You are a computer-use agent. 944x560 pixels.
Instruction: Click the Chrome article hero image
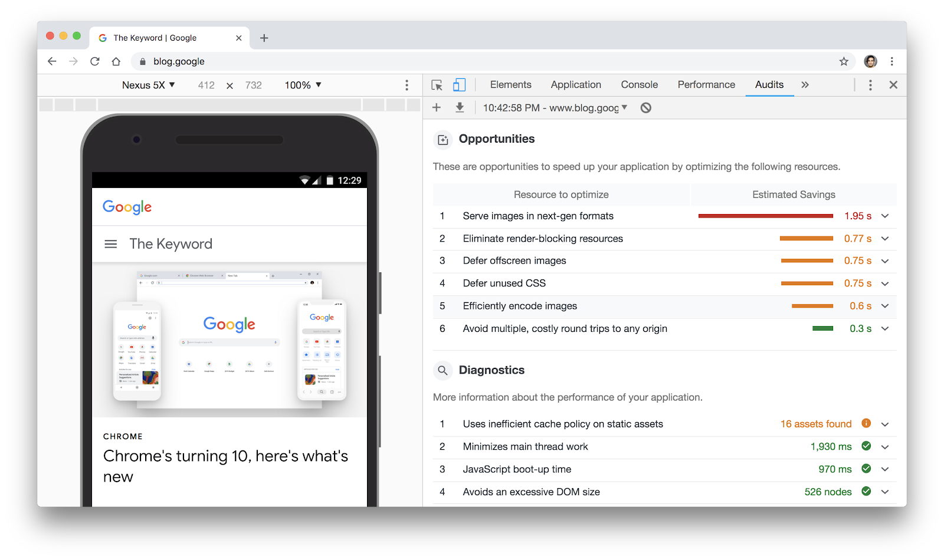(x=230, y=340)
